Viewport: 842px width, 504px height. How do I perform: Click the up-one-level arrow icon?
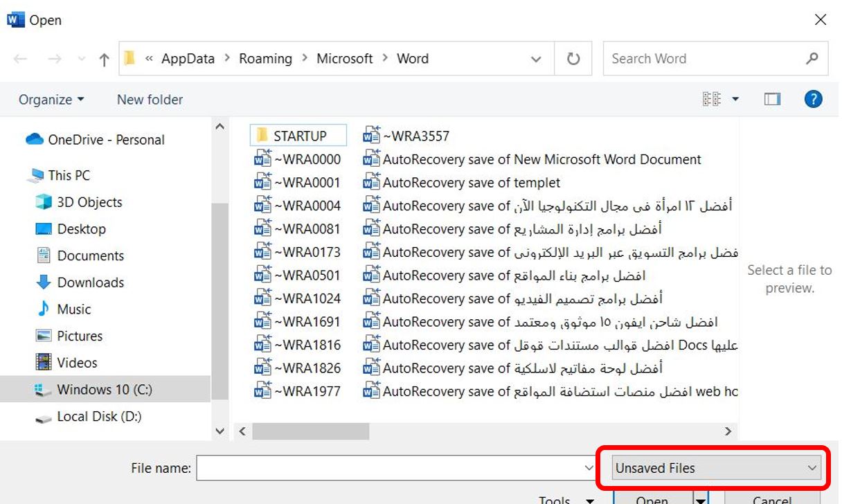coord(103,58)
